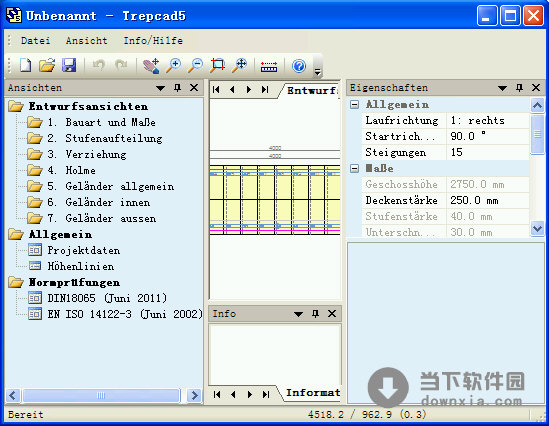Open Info panel dropdown arrow
This screenshot has width=549, height=426.
pyautogui.click(x=298, y=314)
